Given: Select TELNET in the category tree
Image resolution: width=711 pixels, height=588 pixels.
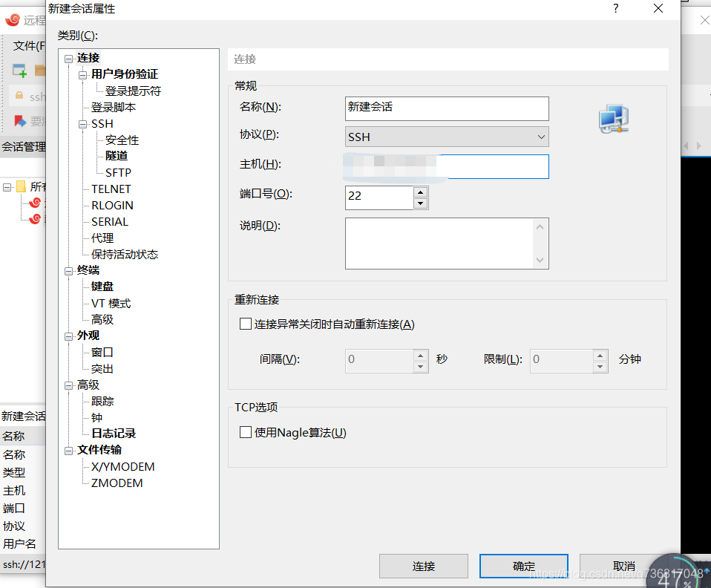Looking at the screenshot, I should 111,189.
